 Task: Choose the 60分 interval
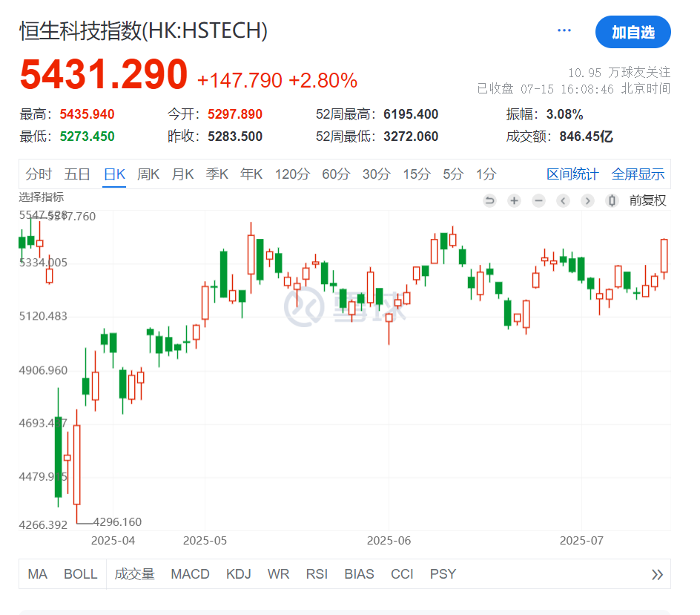336,174
